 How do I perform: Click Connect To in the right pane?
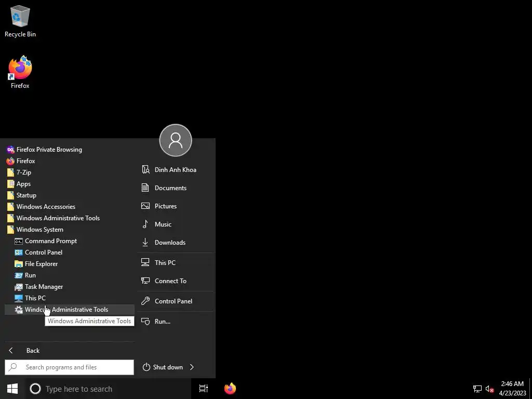click(x=176, y=281)
